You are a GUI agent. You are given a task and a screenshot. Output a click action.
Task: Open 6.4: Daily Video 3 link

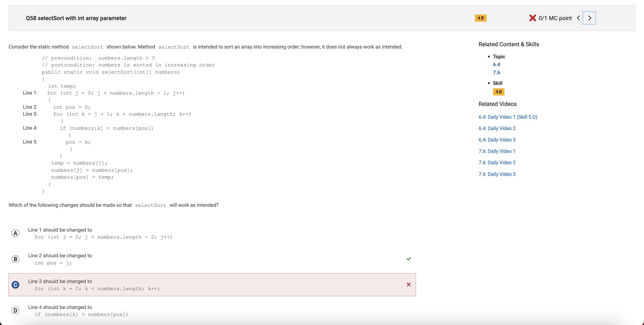pos(497,140)
